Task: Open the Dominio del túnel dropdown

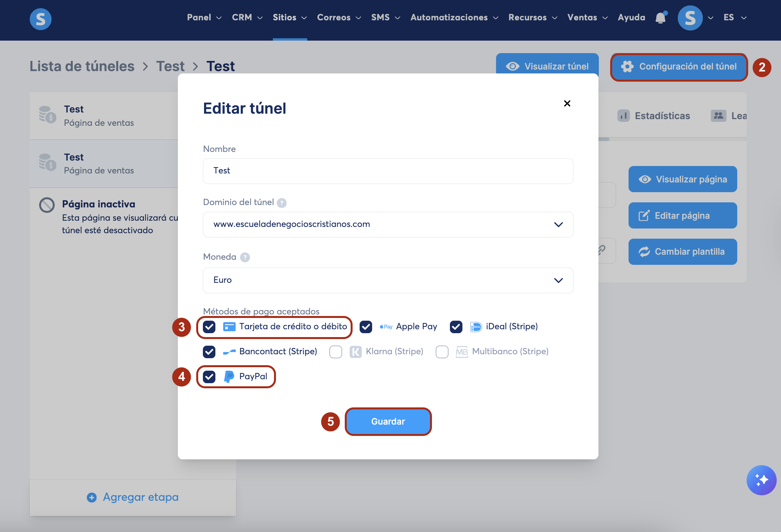Action: [x=388, y=224]
